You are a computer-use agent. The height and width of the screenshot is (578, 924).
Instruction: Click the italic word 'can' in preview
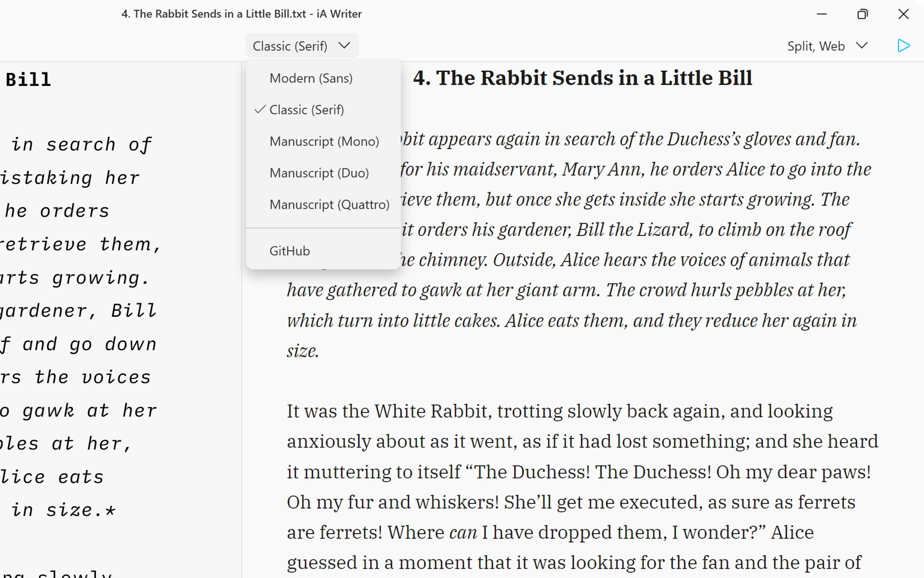(463, 532)
